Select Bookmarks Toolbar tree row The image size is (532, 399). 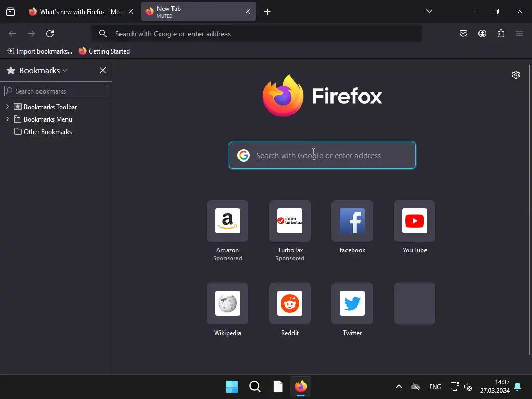pyautogui.click(x=56, y=107)
